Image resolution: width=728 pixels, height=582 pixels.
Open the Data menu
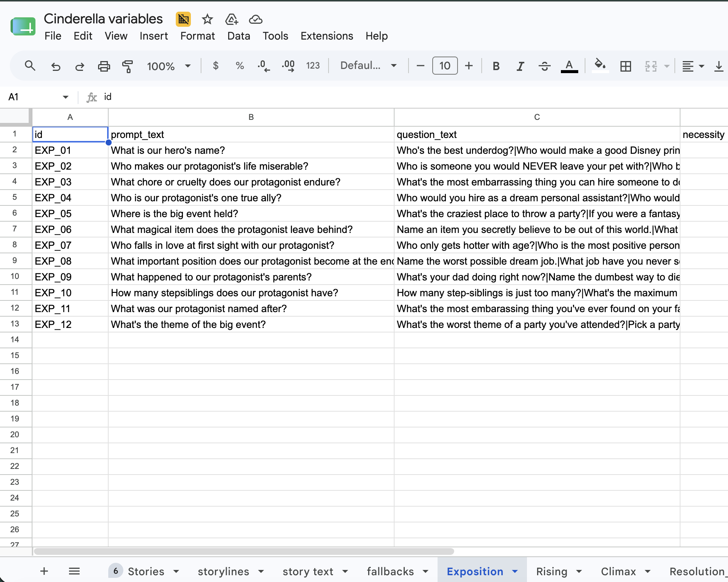[x=239, y=36]
